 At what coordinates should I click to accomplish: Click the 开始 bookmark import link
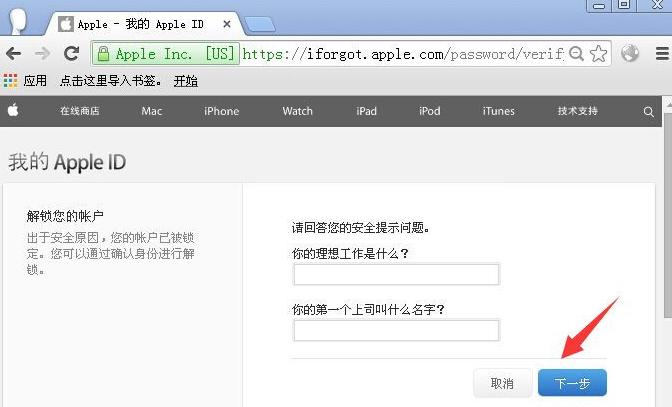186,81
